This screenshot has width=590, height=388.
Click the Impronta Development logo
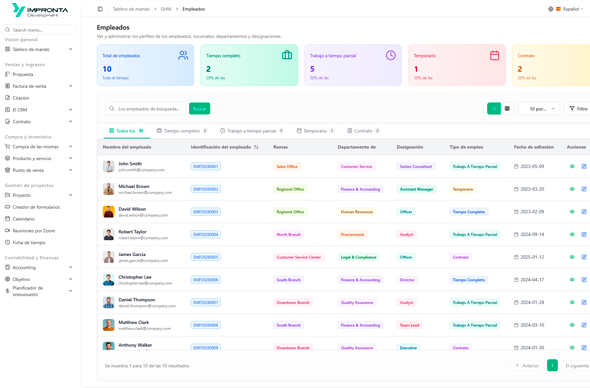click(40, 10)
